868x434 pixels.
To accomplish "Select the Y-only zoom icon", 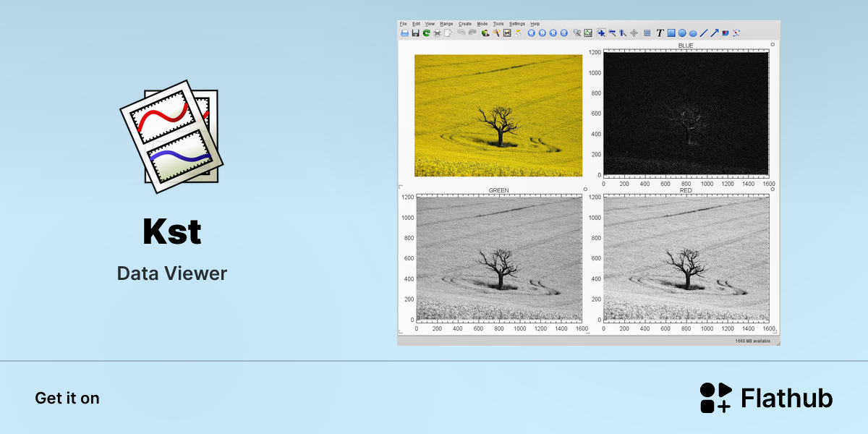I will pos(623,33).
